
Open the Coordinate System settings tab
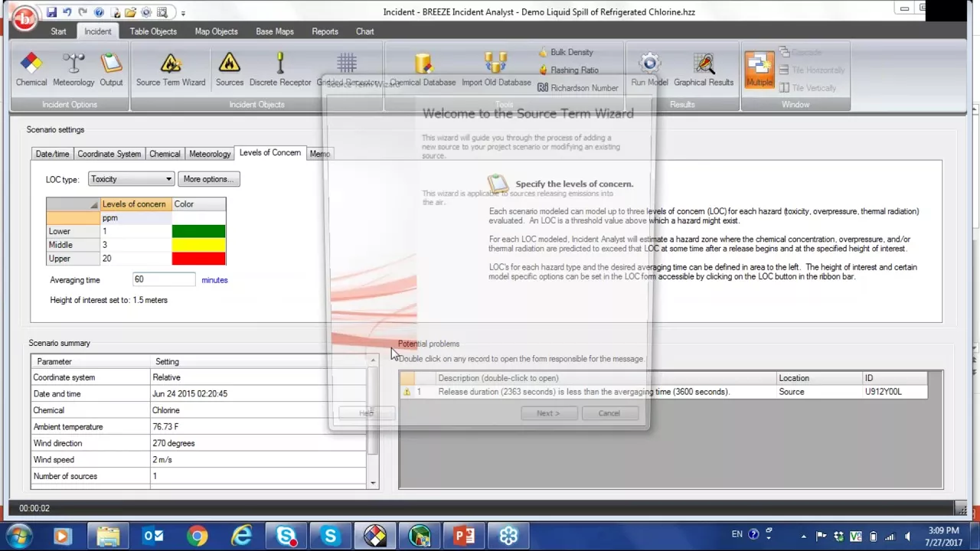pos(109,154)
